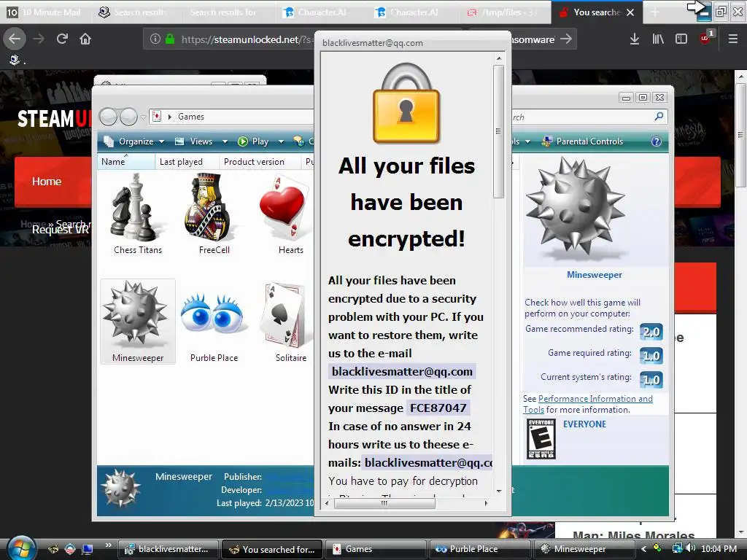Click ransom note horizontal scroll left arrow
The height and width of the screenshot is (560, 747).
coord(327,503)
